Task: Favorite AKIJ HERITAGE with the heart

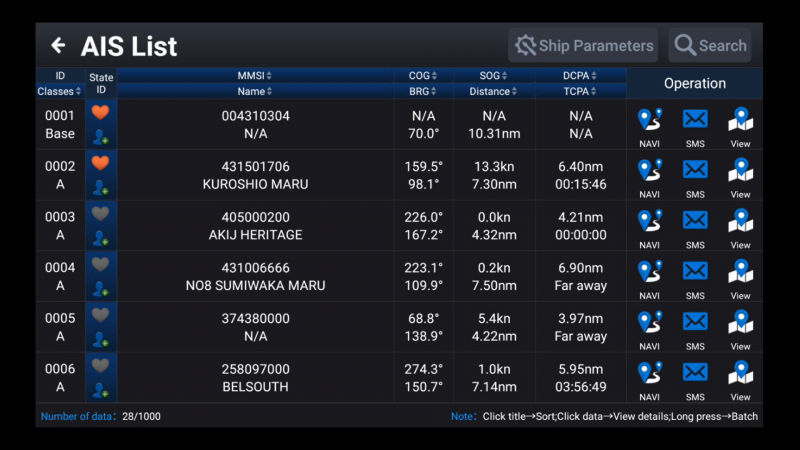Action: [100, 214]
